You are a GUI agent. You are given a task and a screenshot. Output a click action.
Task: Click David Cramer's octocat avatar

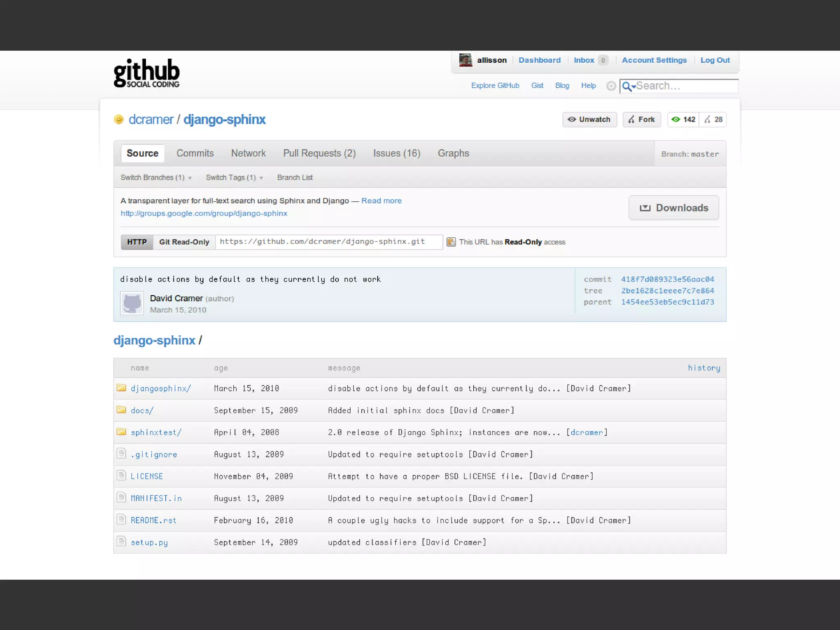coord(132,303)
